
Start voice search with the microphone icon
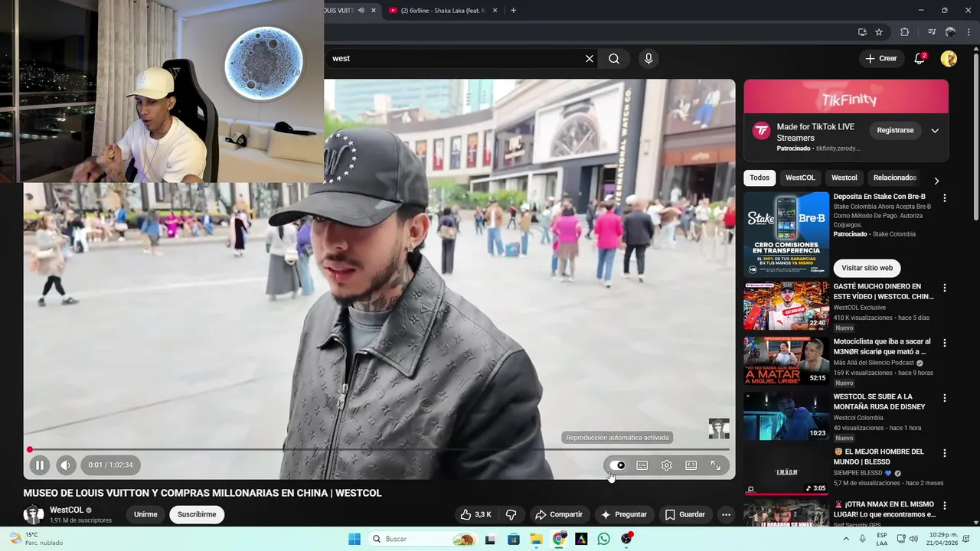point(648,58)
